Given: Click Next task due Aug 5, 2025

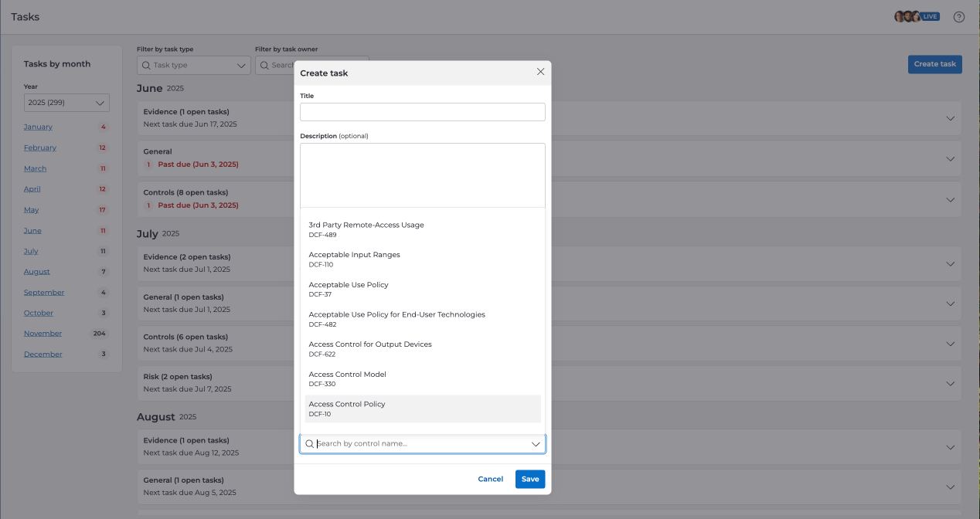Looking at the screenshot, I should [x=189, y=493].
